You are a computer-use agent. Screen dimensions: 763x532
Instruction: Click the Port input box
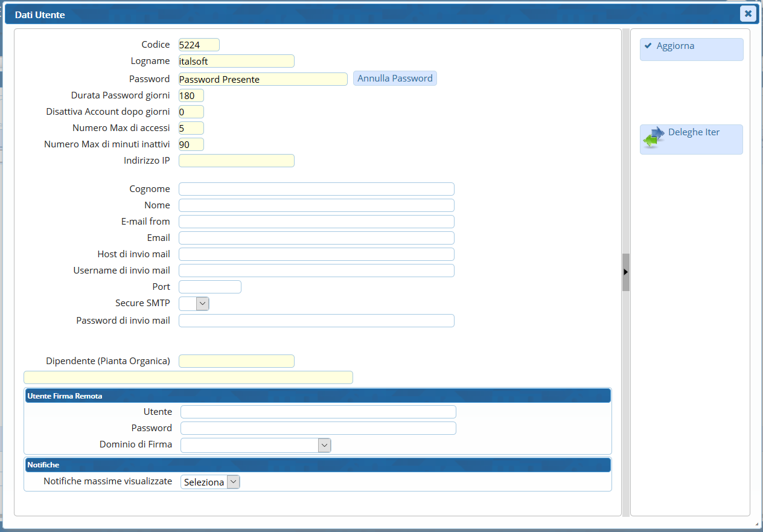click(x=210, y=287)
